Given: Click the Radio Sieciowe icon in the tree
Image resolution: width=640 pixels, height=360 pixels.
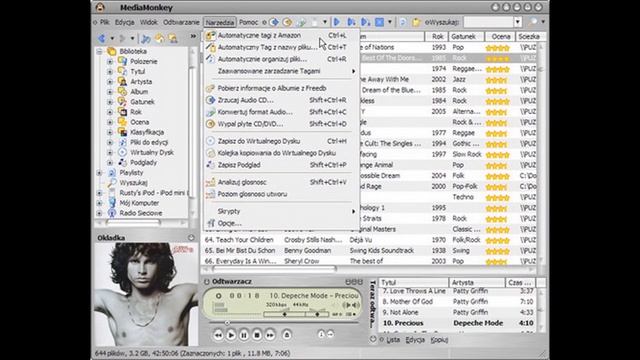Looking at the screenshot, I should [112, 213].
